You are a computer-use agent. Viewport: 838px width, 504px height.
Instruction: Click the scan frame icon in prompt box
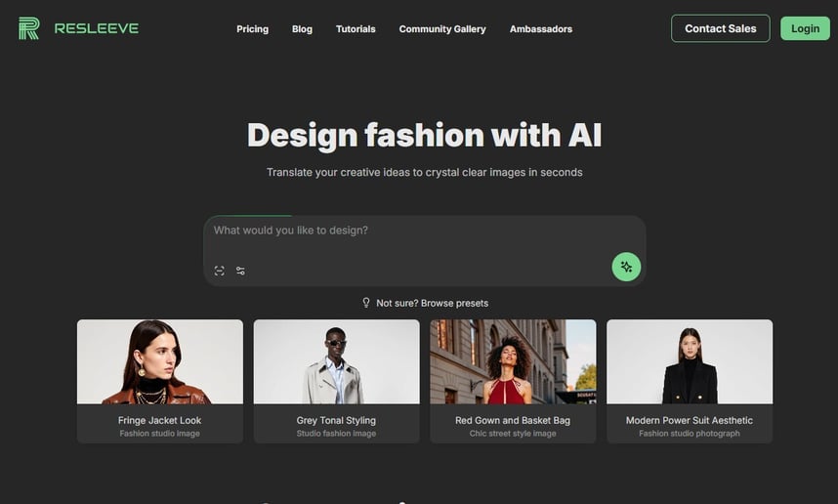coord(220,271)
